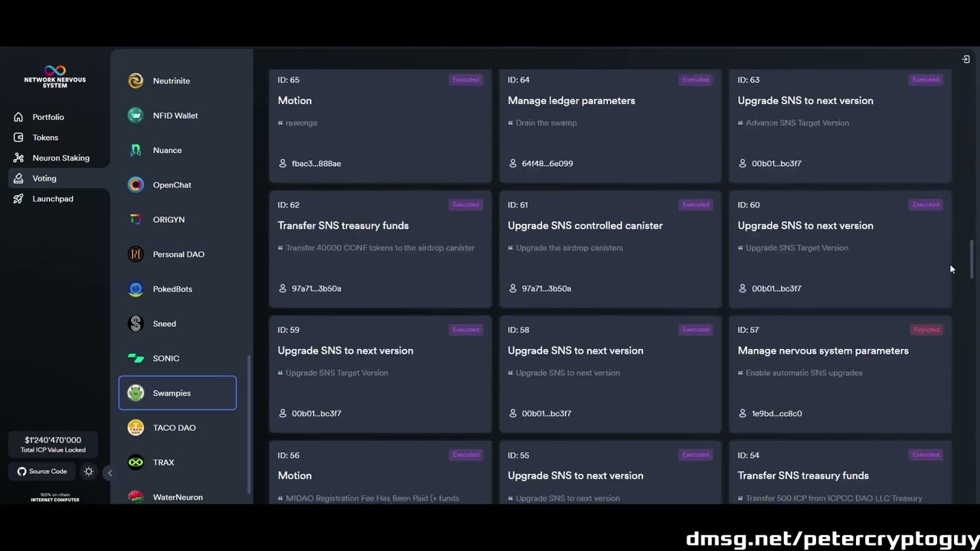Open proposal ID 65 Motion card
This screenshot has height=551, width=980.
tap(381, 126)
